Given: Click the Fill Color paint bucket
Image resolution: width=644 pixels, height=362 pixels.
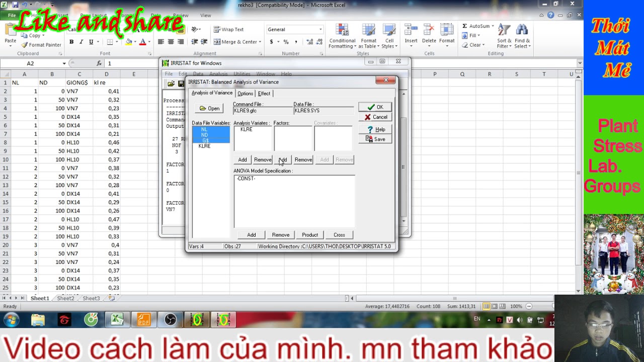Looking at the screenshot, I should pyautogui.click(x=129, y=42).
